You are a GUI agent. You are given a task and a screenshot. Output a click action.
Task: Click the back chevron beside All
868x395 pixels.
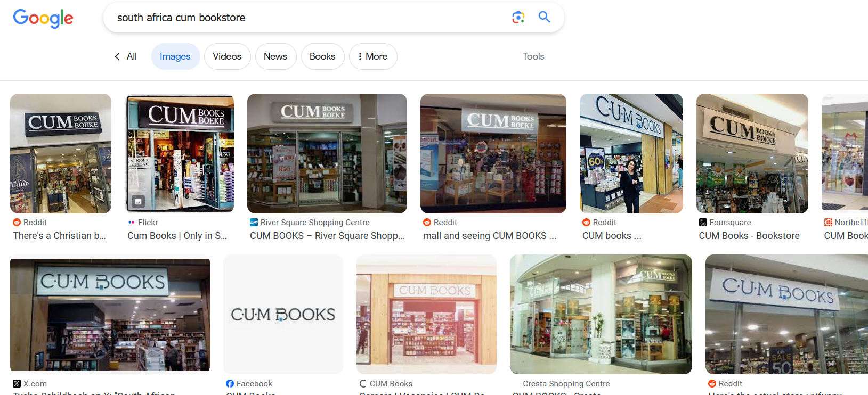[x=117, y=56]
